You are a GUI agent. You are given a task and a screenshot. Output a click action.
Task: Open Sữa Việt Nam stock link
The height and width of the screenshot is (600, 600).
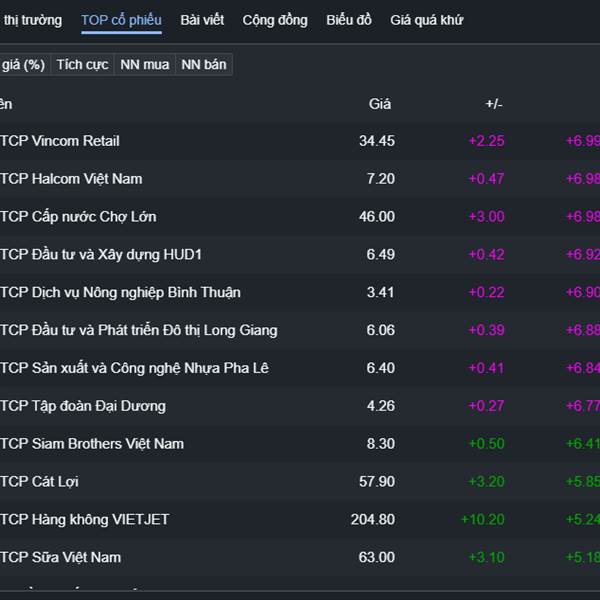(x=61, y=557)
